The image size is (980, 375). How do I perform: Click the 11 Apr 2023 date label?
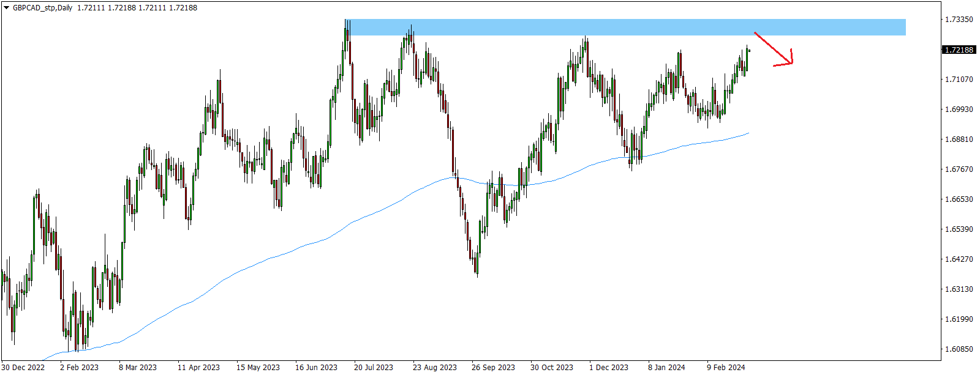(x=198, y=368)
